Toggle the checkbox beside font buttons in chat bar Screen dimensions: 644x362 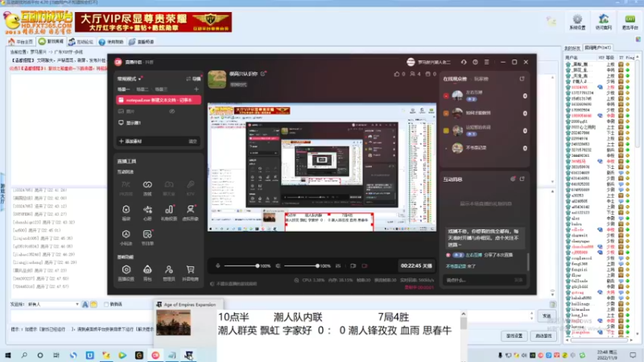click(106, 304)
